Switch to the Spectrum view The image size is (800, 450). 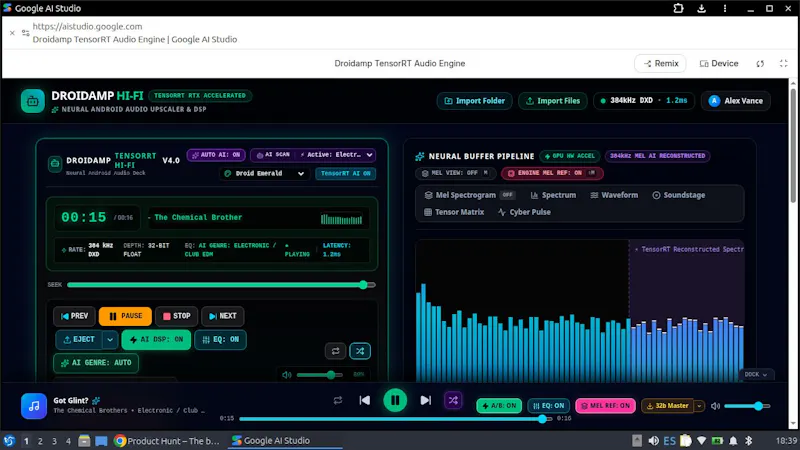pyautogui.click(x=553, y=195)
